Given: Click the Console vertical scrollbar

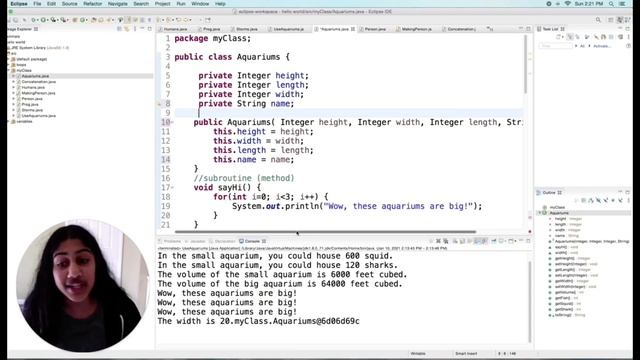Looking at the screenshot, I should 530,301.
